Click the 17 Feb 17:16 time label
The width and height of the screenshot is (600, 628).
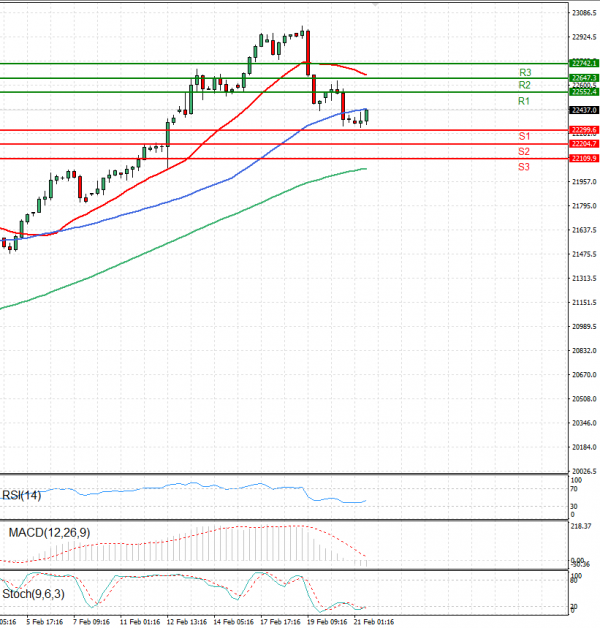[x=280, y=622]
